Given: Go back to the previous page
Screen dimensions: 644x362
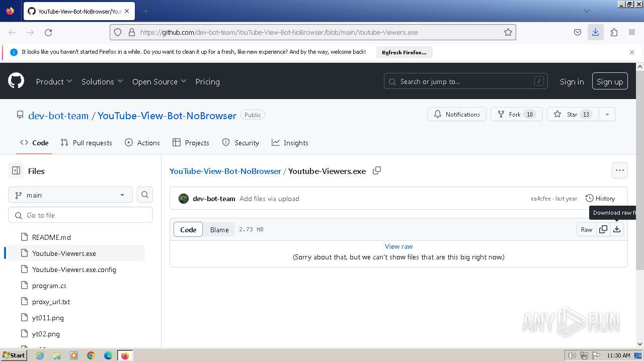Looking at the screenshot, I should point(12,32).
